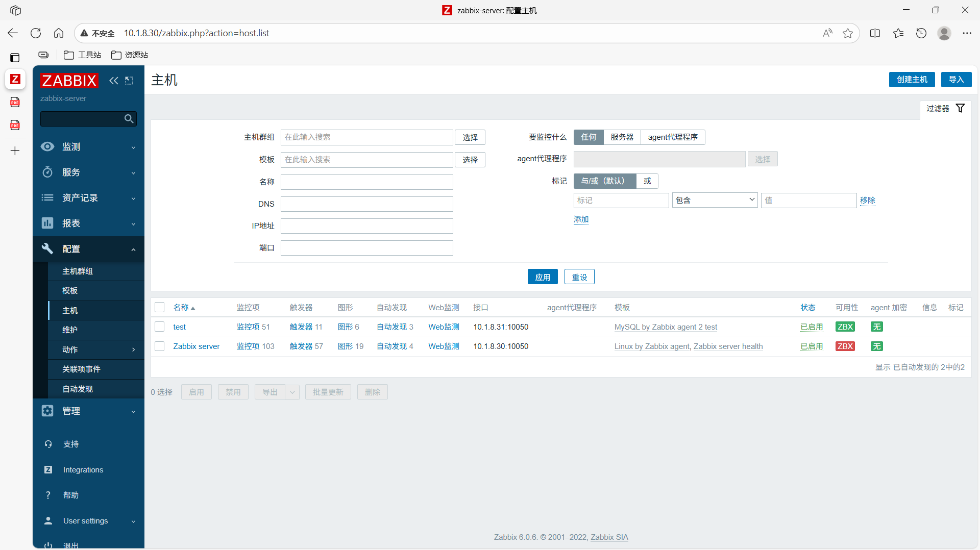The width and height of the screenshot is (980, 550).
Task: Open the filter funnel icon
Action: click(960, 108)
